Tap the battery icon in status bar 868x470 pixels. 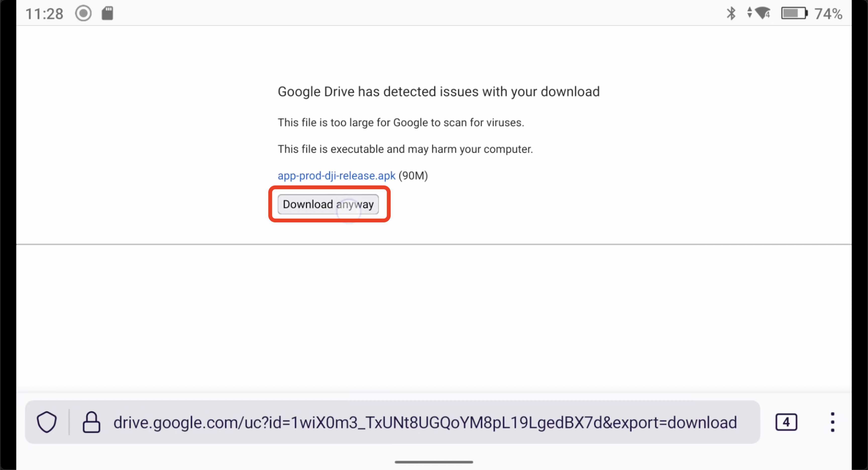[794, 14]
